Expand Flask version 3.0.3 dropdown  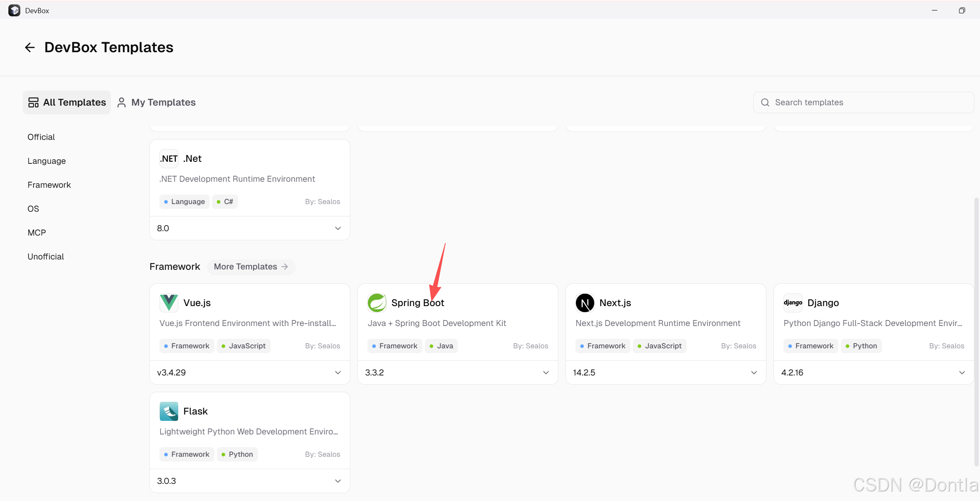click(250, 481)
